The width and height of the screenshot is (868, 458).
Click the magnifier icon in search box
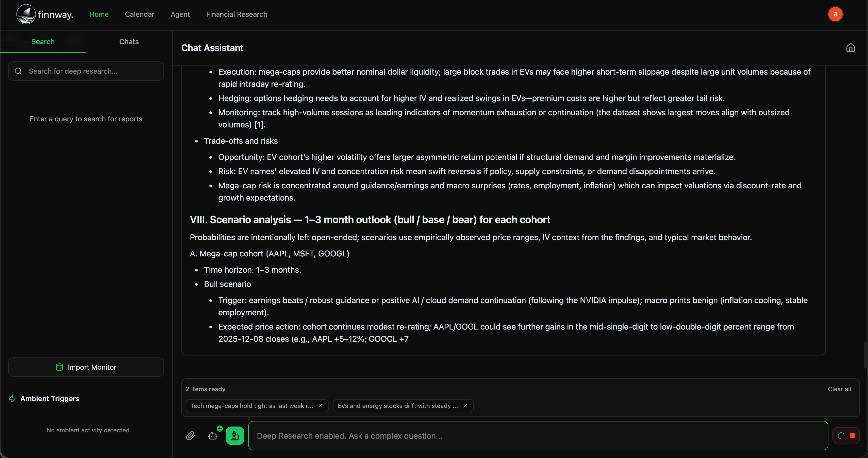[x=19, y=71]
